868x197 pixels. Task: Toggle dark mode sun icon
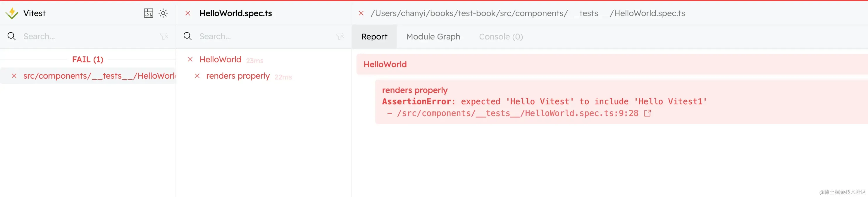click(x=163, y=13)
